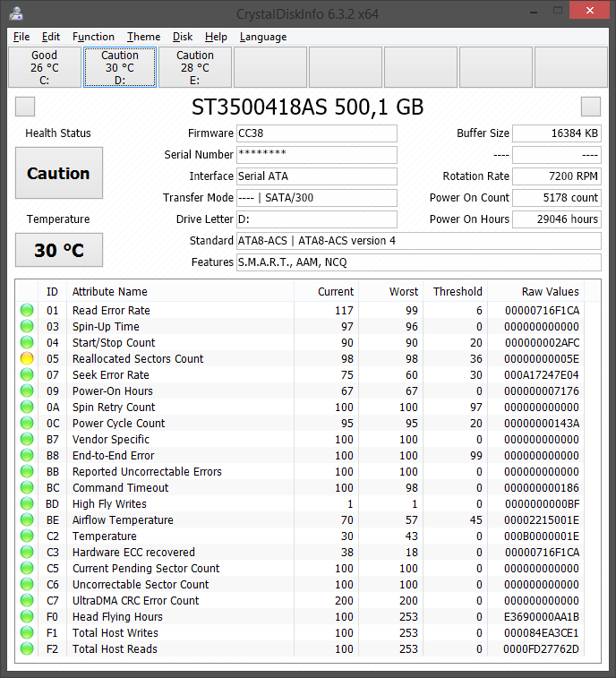616x678 pixels.
Task: Click the green status icon for Seek Error Rate
Action: pyautogui.click(x=27, y=374)
